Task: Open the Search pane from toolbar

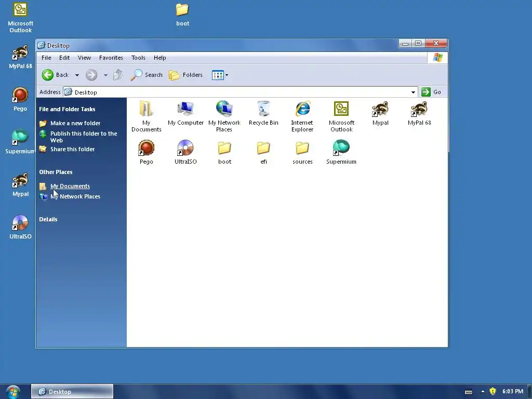Action: click(147, 75)
